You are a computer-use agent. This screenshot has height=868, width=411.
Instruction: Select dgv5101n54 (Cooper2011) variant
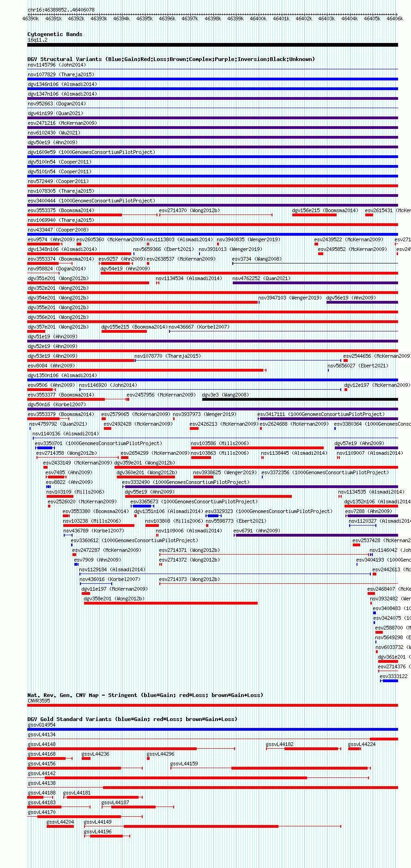coord(60,171)
